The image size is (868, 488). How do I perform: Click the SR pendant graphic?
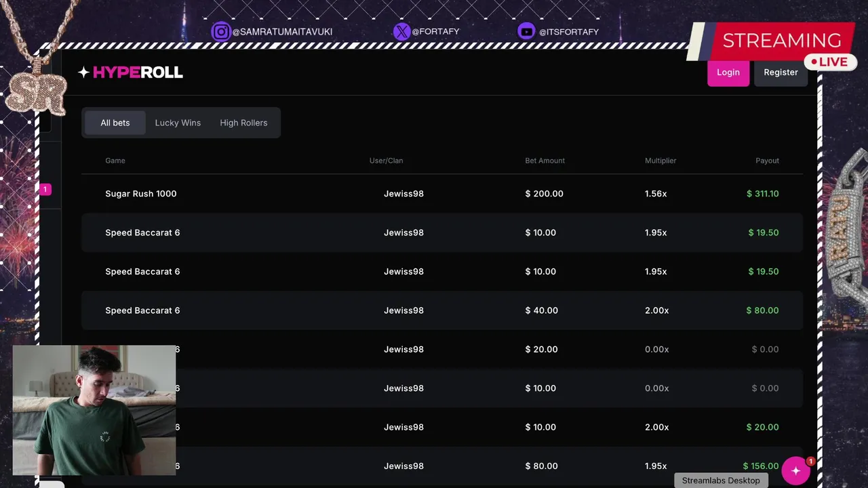pyautogui.click(x=37, y=91)
